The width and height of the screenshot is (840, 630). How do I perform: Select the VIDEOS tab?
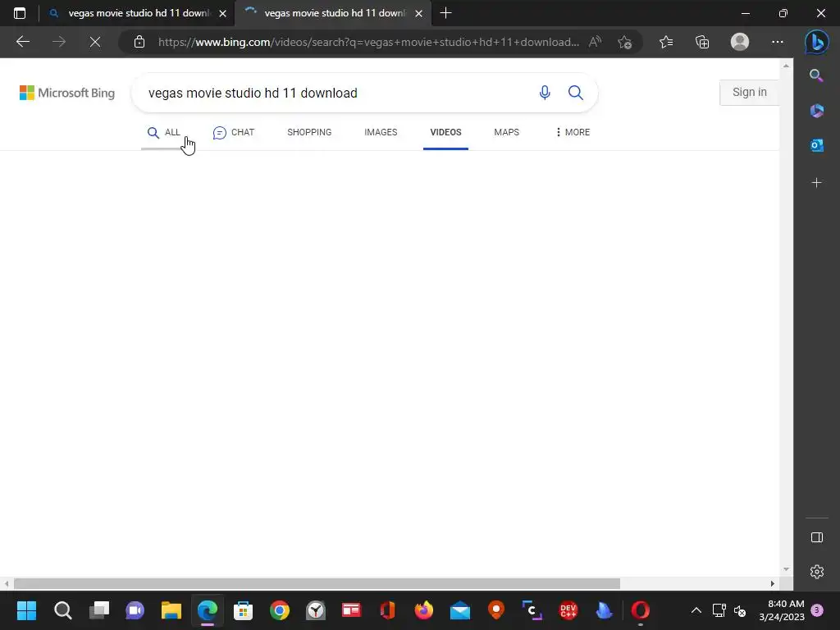[x=445, y=132]
